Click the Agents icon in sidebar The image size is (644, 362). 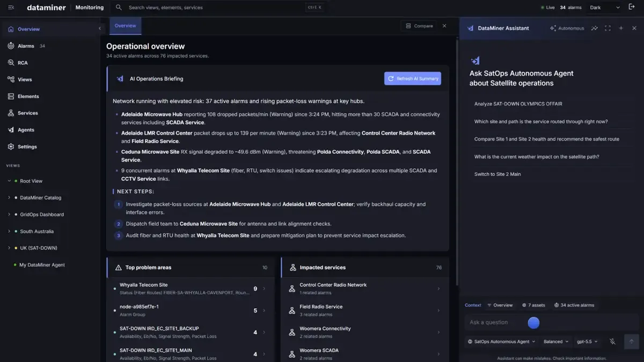coord(11,130)
